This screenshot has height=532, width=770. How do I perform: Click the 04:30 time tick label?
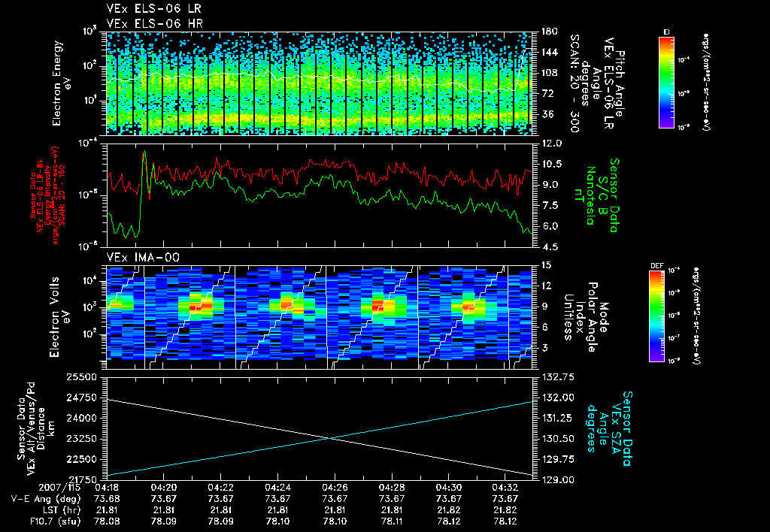[448, 488]
